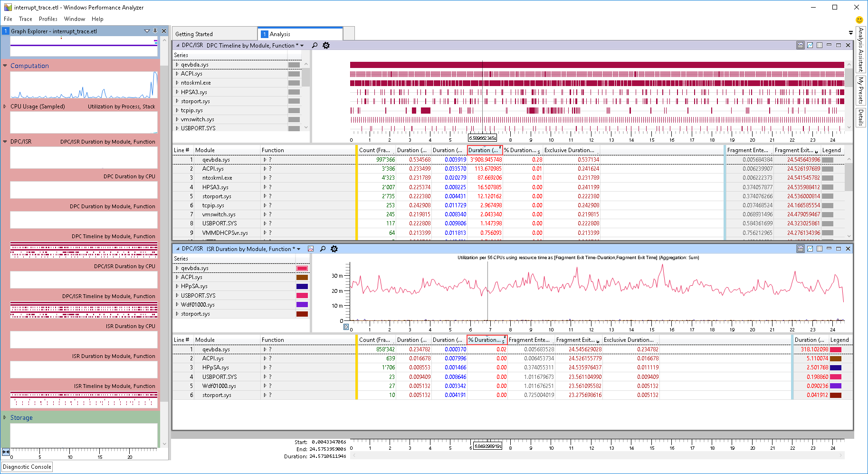Open the Diagnostic Console
Viewport: 868px width, 474px height.
pos(27,467)
